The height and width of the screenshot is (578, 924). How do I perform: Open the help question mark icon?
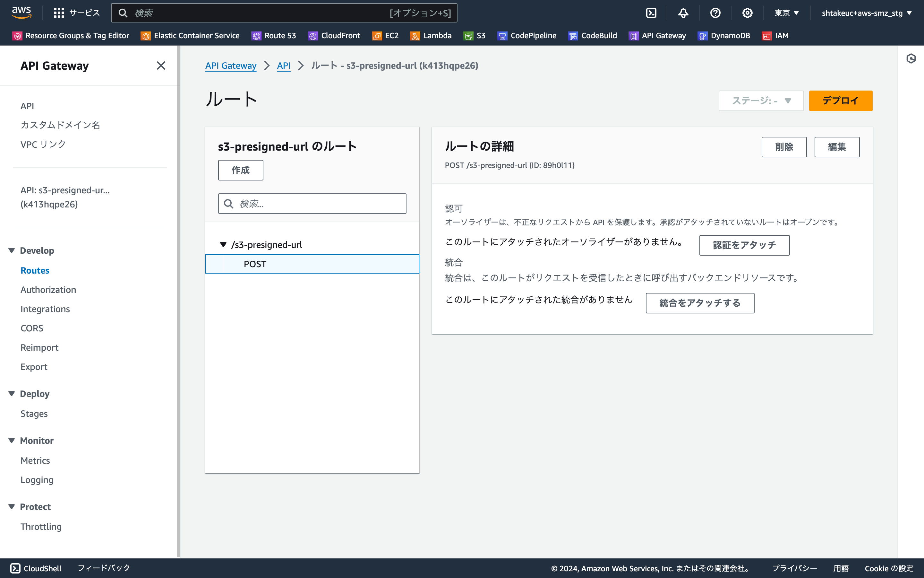tap(715, 13)
